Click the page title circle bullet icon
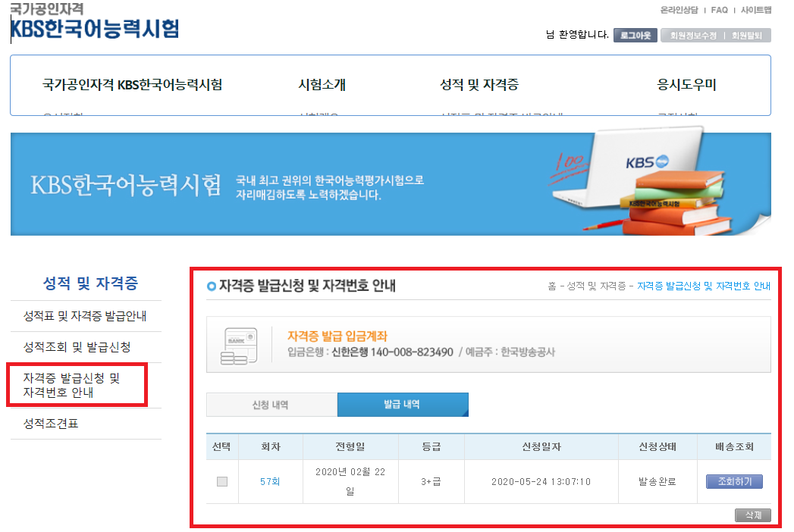This screenshot has height=532, width=794. coord(211,286)
